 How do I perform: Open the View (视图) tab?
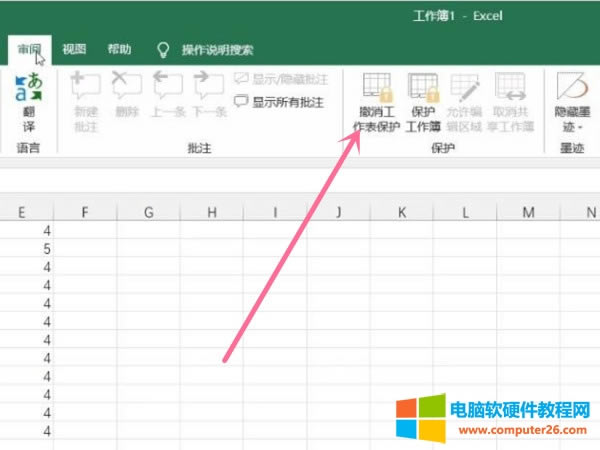point(74,49)
